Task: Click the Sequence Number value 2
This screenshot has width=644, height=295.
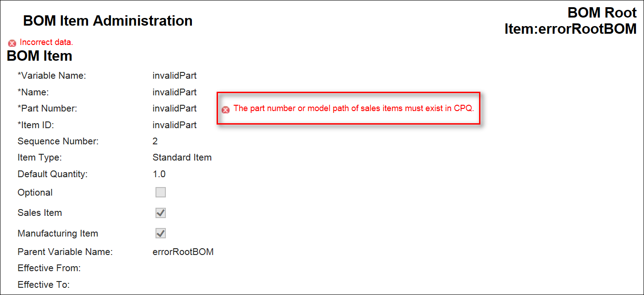Action: 155,141
